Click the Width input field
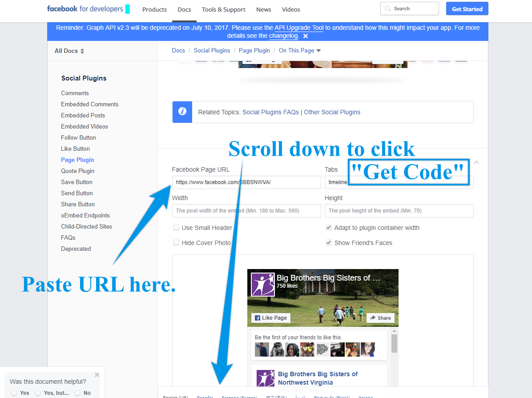This screenshot has width=532, height=398. [246, 211]
